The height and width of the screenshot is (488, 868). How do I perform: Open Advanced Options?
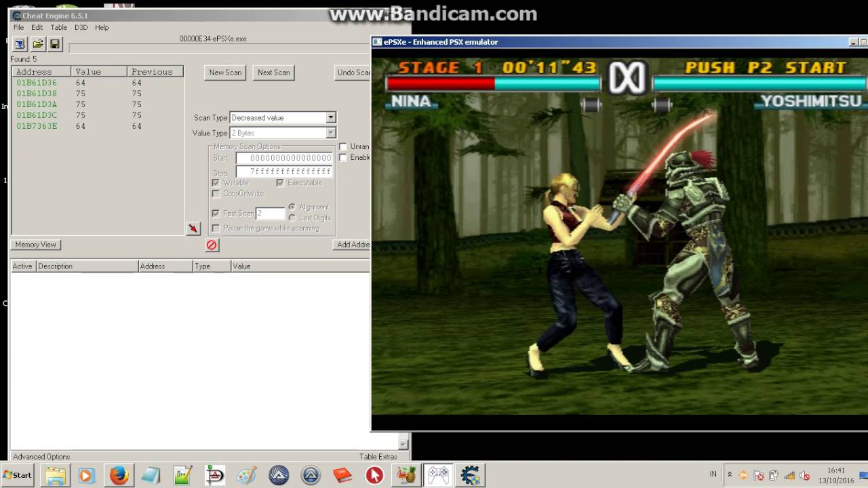[41, 457]
